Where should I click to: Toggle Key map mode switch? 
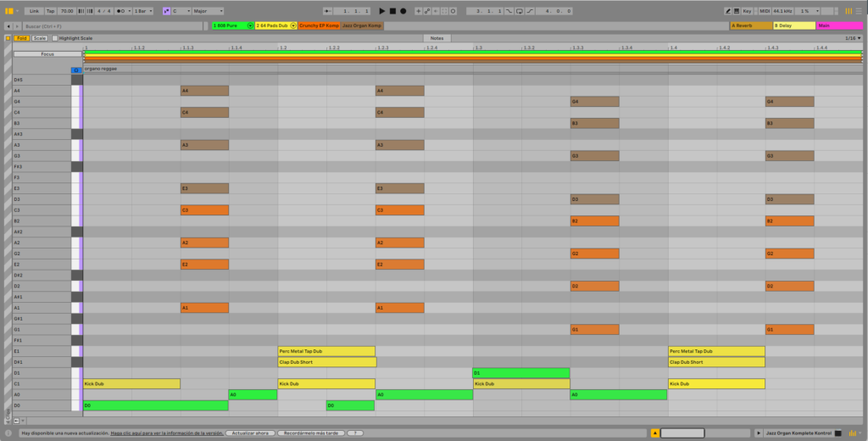pyautogui.click(x=747, y=11)
